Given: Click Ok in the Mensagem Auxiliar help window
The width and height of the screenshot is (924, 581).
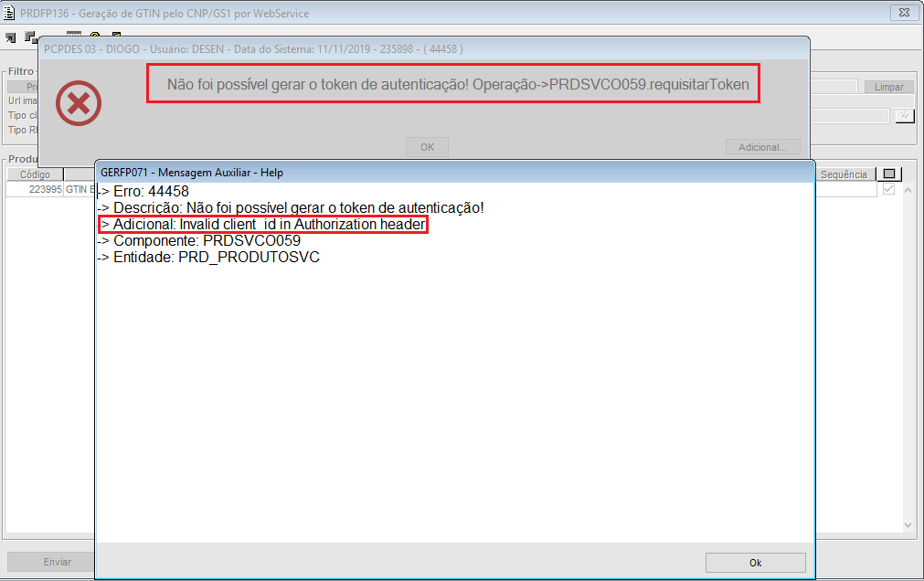Looking at the screenshot, I should 756,563.
